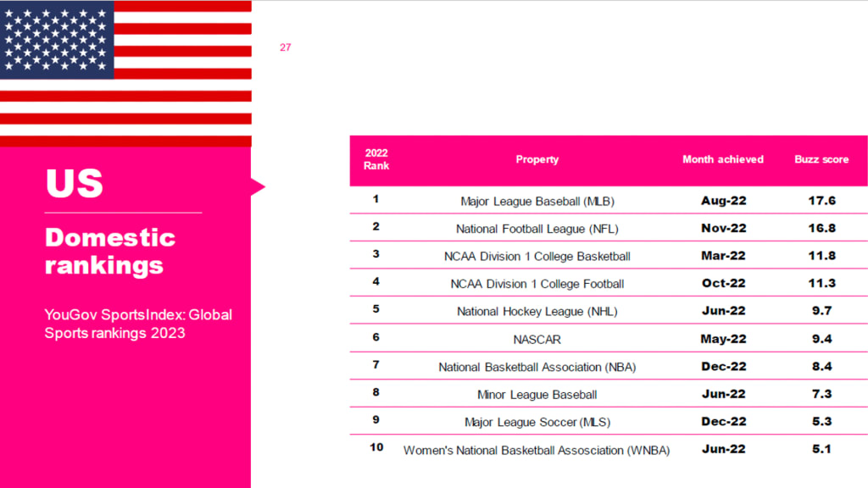868x488 pixels.
Task: Select the large "US" heading
Action: [75, 184]
